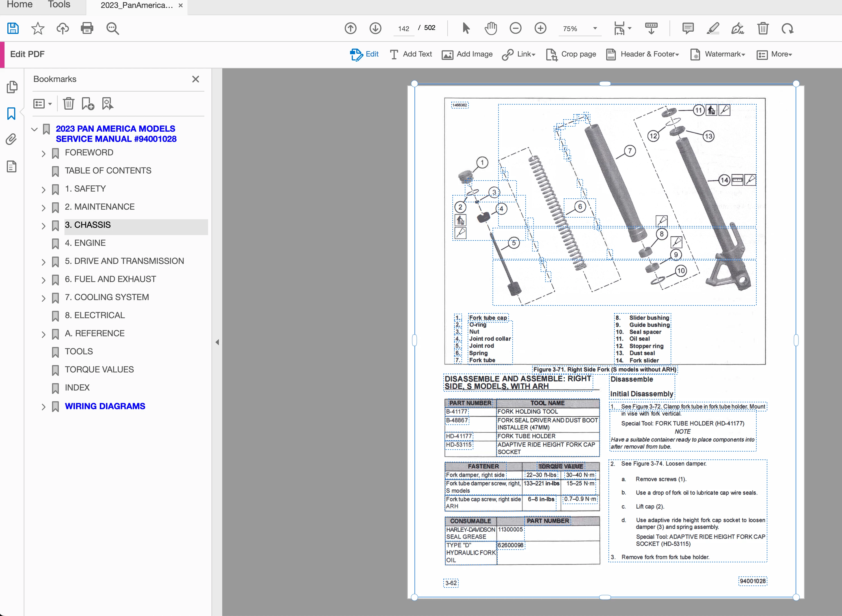
Task: Click the Zoom out minus icon
Action: tap(515, 28)
